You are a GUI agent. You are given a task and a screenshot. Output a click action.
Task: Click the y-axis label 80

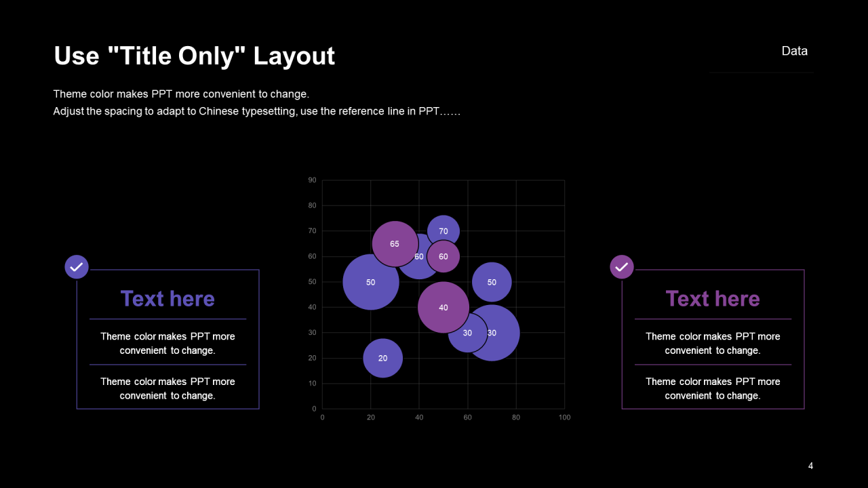coord(313,205)
